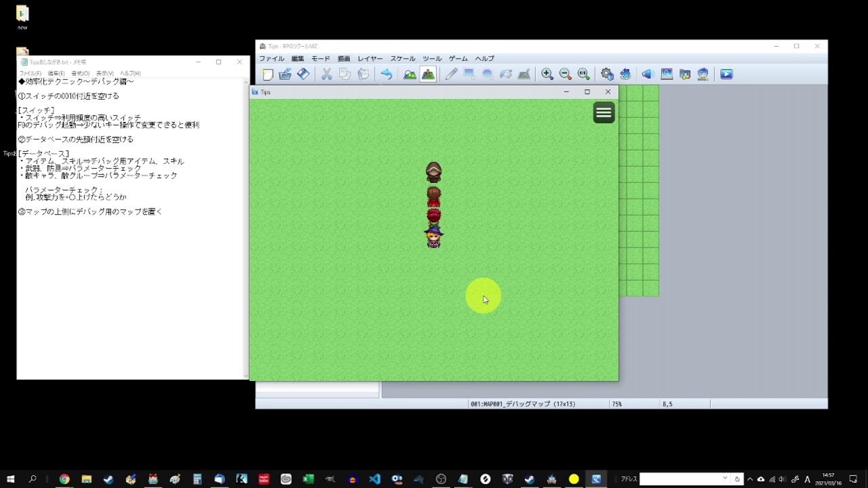
Task: Click the 8,5 coordinates in status bar
Action: [x=667, y=404]
